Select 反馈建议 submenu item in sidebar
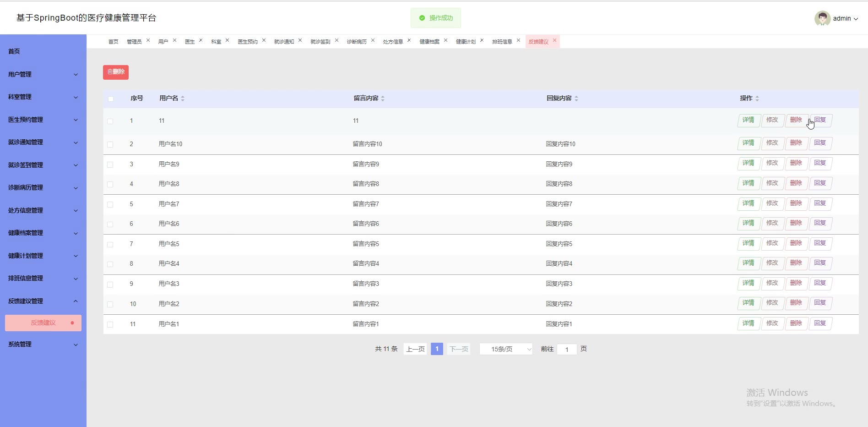The image size is (868, 427). pyautogui.click(x=43, y=323)
